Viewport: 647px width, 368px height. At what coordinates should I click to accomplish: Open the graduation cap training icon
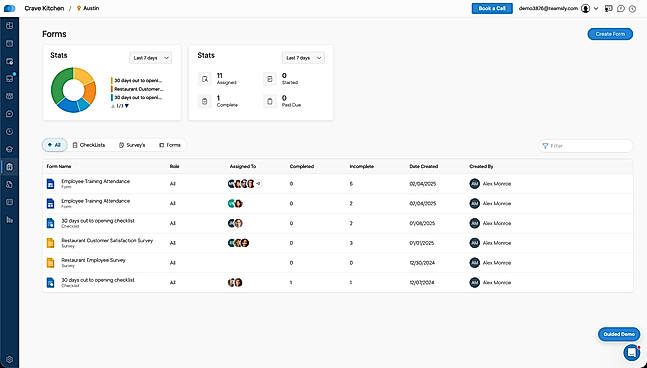click(x=9, y=149)
